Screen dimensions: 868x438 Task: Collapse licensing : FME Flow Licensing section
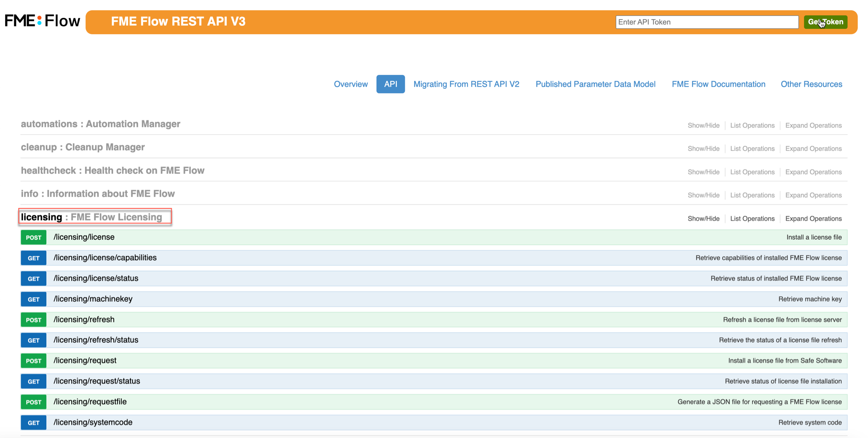click(x=92, y=217)
